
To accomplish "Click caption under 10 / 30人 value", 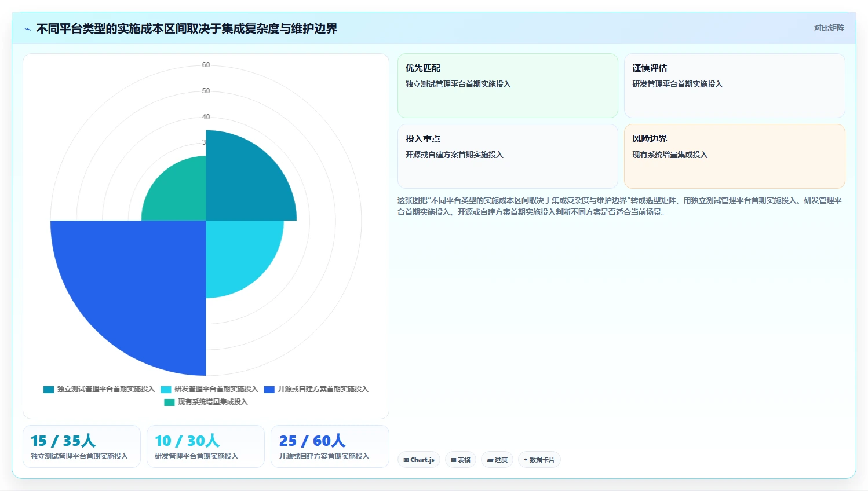I will (x=196, y=456).
